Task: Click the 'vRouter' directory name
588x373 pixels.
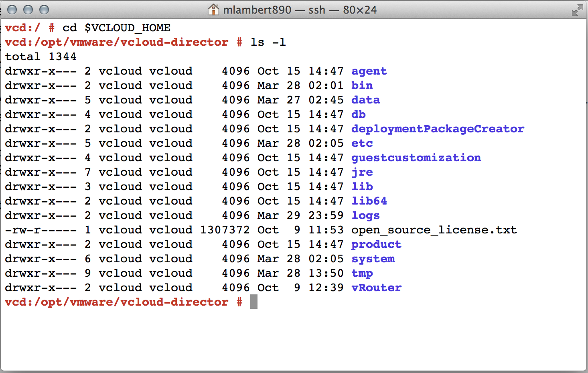Action: pyautogui.click(x=376, y=288)
